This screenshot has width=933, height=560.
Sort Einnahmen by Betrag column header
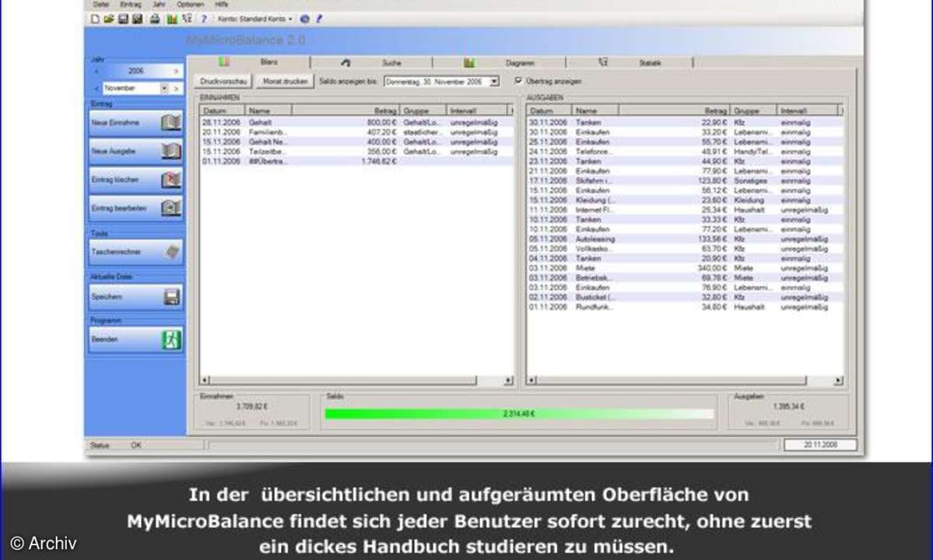[x=345, y=111]
